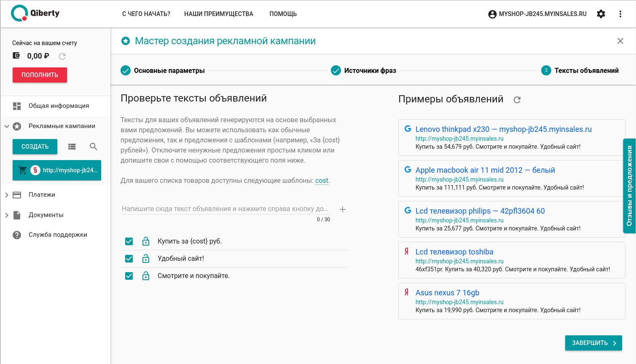Open the Lenovo thinkpad x230 ad title
636x364 pixels.
504,129
